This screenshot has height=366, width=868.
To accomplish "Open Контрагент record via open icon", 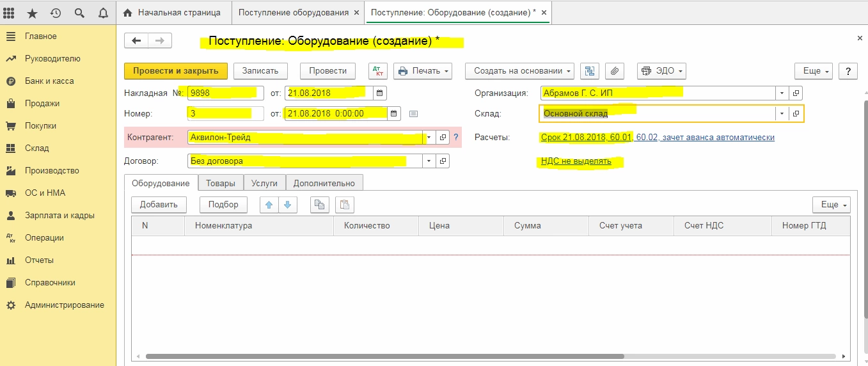I will click(443, 138).
